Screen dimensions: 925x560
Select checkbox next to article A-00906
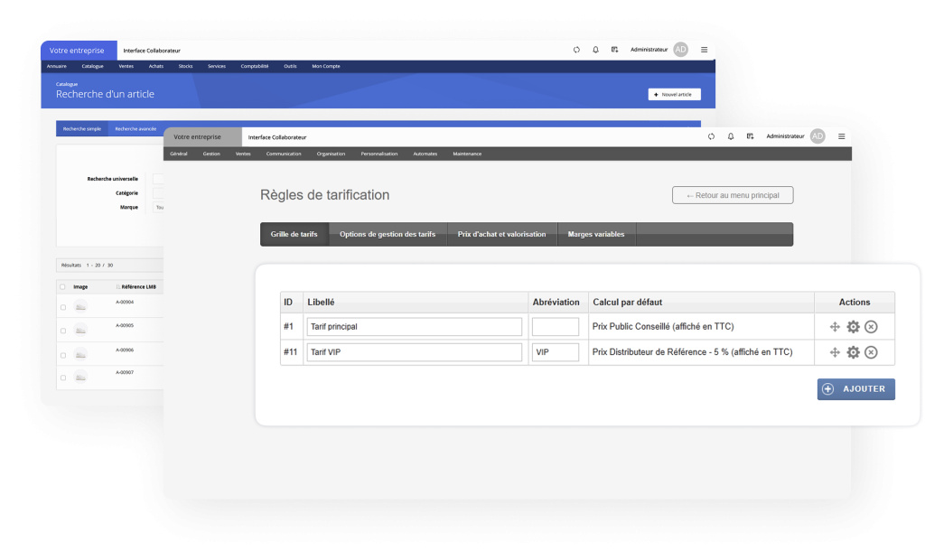[x=62, y=354]
